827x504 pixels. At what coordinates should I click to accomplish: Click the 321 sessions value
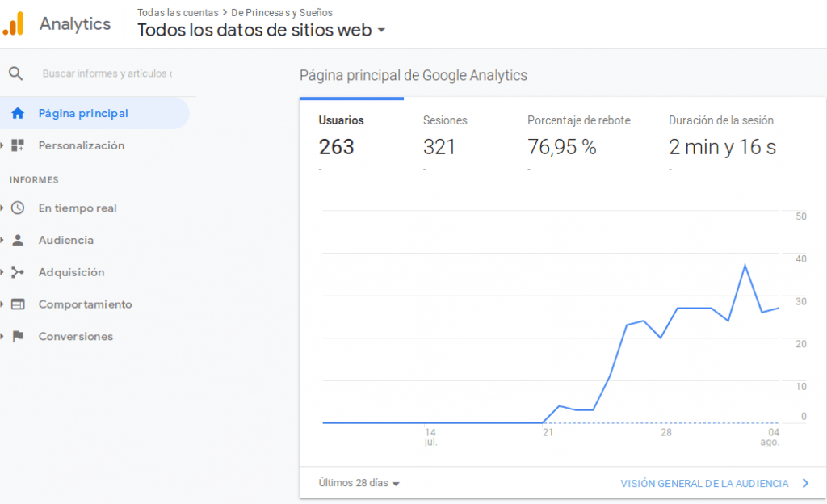439,147
